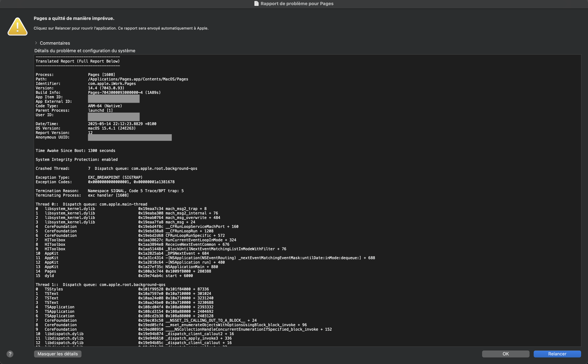Viewport: 588px width, 364px height.
Task: Click the NSApplicationMain stack frame line
Action: click(191, 267)
